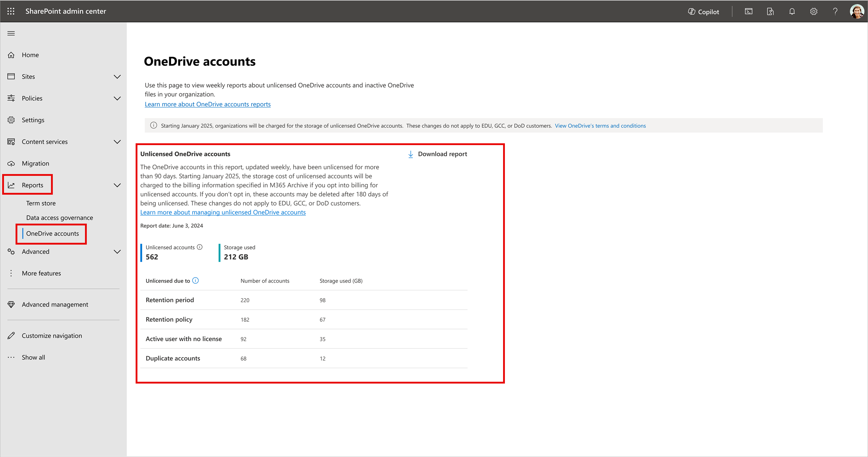Open Data access governance report
The width and height of the screenshot is (868, 457).
tap(59, 217)
